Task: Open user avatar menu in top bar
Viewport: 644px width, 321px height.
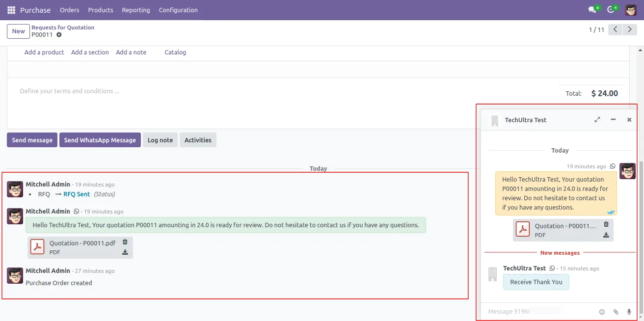Action: click(631, 10)
